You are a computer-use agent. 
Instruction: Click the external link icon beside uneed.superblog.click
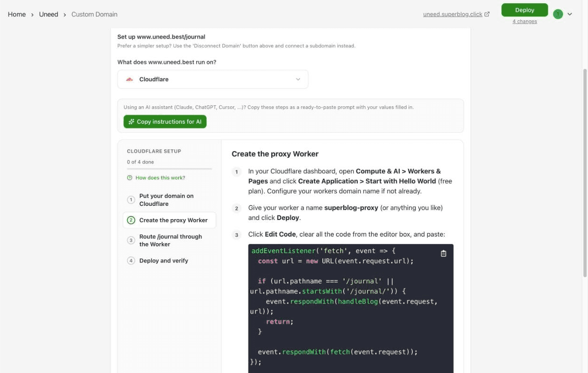pyautogui.click(x=487, y=14)
